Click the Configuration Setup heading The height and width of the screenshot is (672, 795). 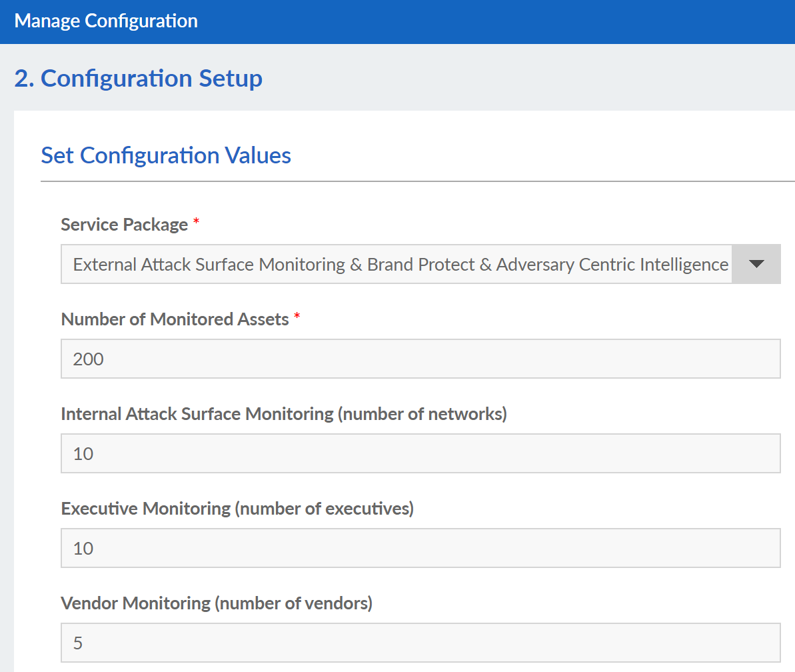(138, 78)
